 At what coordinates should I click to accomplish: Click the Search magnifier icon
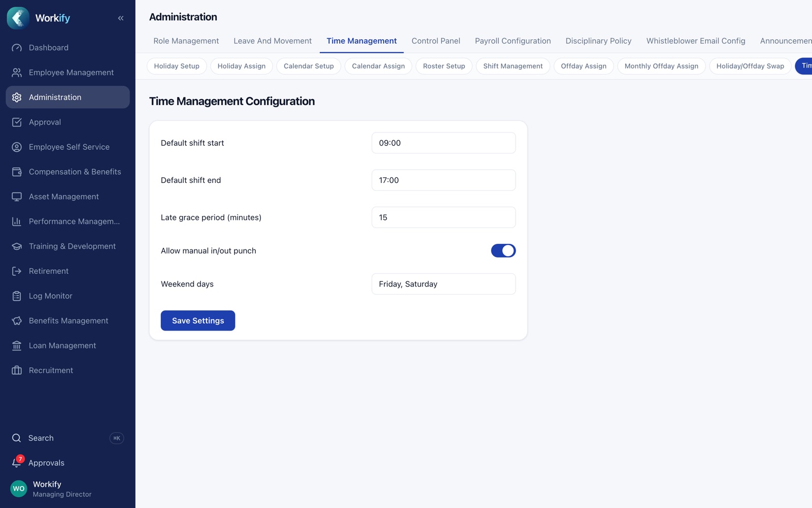17,438
